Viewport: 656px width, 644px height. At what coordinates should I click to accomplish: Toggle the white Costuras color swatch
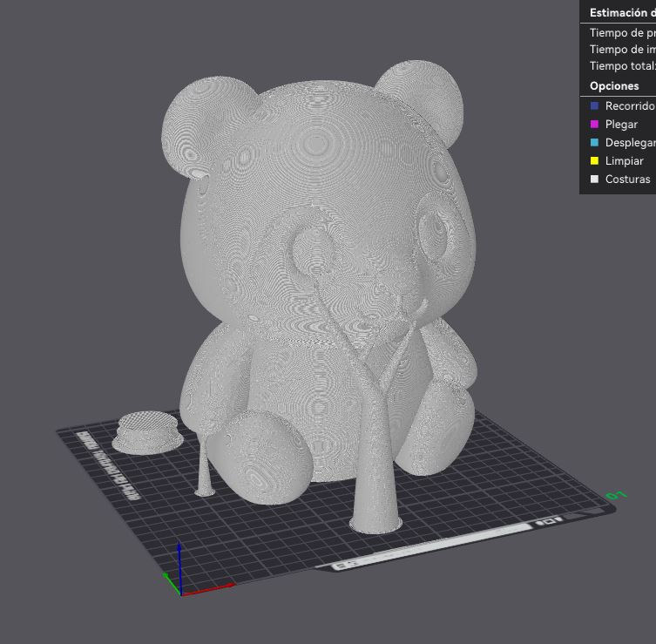[594, 180]
